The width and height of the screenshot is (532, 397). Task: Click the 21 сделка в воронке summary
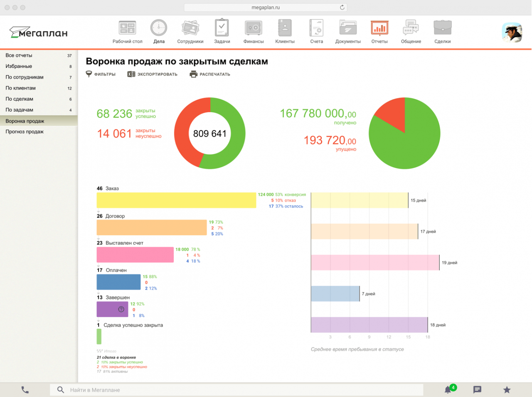116,358
